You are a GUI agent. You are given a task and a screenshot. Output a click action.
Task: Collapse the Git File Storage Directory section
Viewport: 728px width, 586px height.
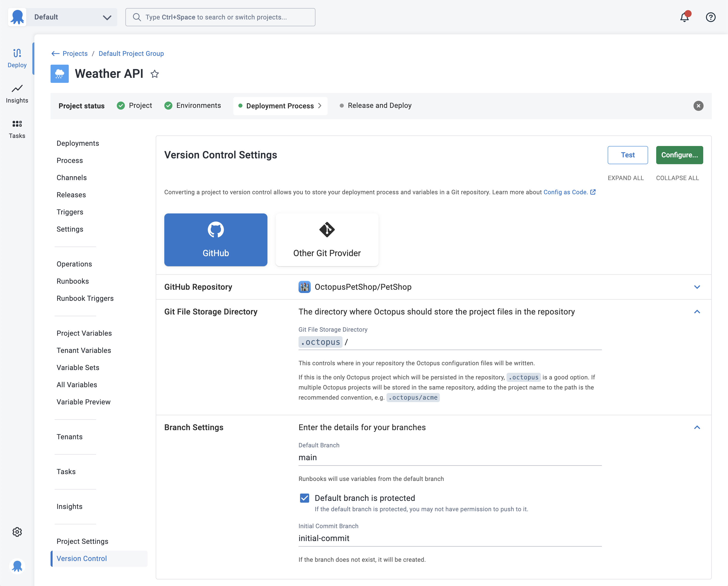(x=697, y=311)
